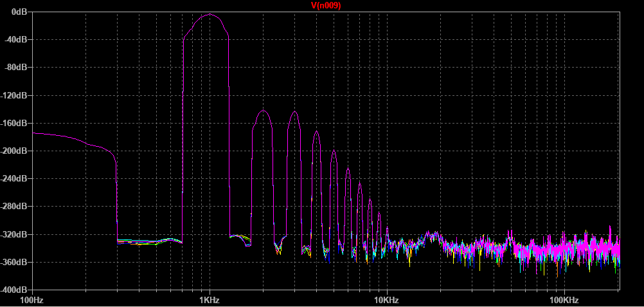
Task: Click the -320dB vertical axis label
Action: [15, 234]
